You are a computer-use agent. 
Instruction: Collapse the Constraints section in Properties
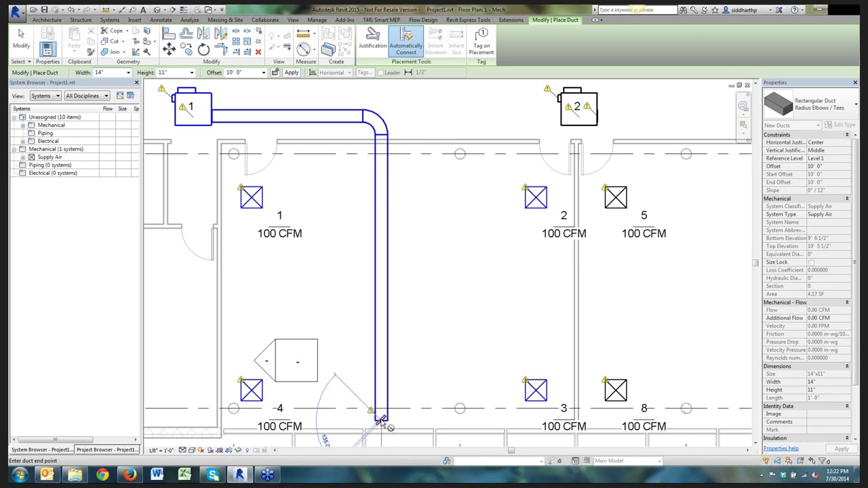tap(847, 135)
